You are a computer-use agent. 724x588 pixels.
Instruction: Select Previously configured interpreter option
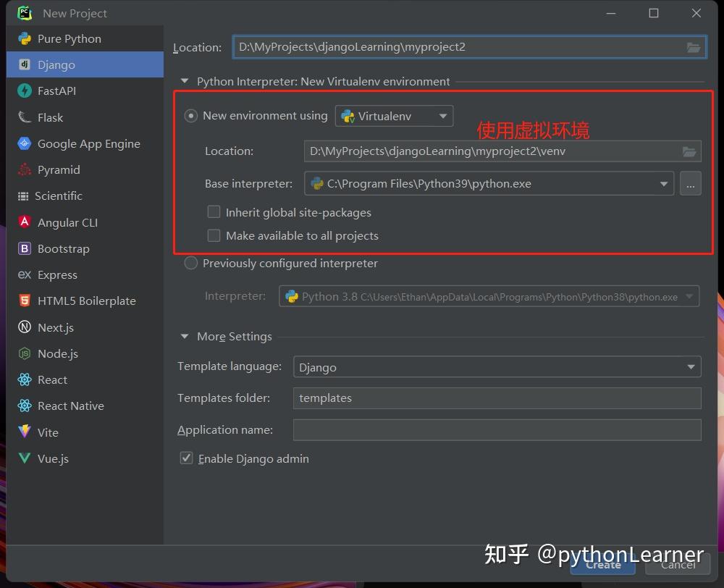click(190, 263)
